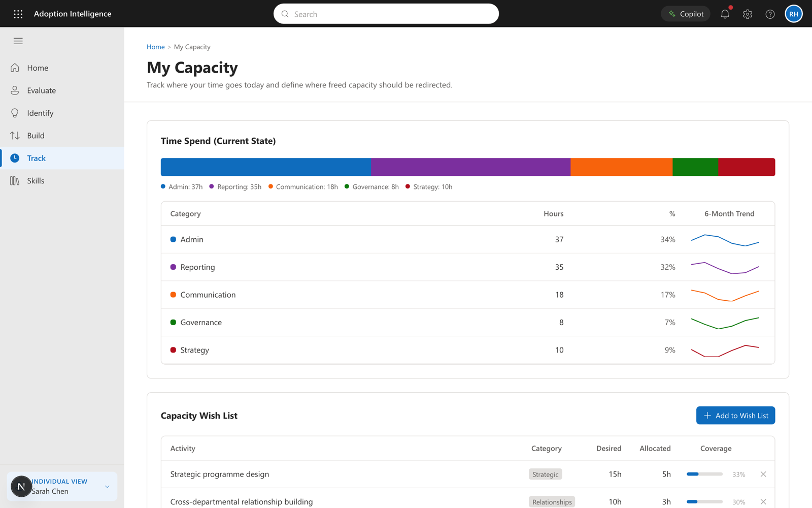Screen dimensions: 812x508
Task: Click the 34% value in Admin row
Action: point(667,239)
